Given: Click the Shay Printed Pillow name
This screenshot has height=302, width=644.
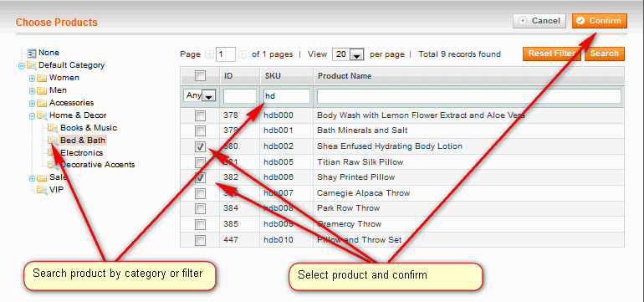Looking at the screenshot, I should tap(355, 177).
